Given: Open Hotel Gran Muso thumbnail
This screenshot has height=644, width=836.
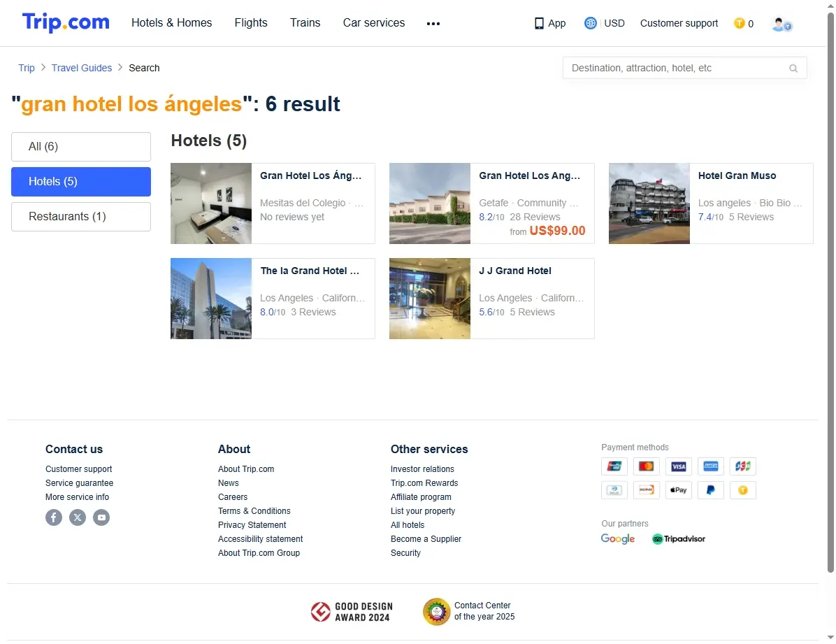Looking at the screenshot, I should coord(649,203).
